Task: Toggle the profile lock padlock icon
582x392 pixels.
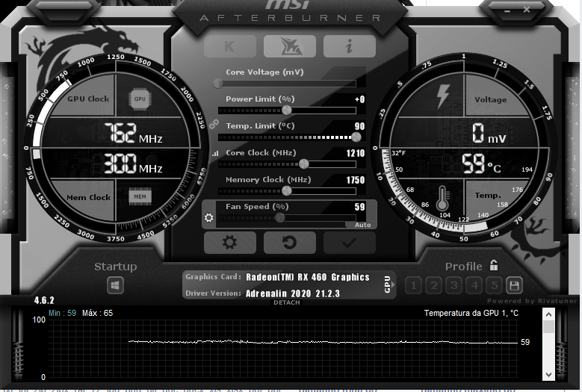Action: [494, 265]
